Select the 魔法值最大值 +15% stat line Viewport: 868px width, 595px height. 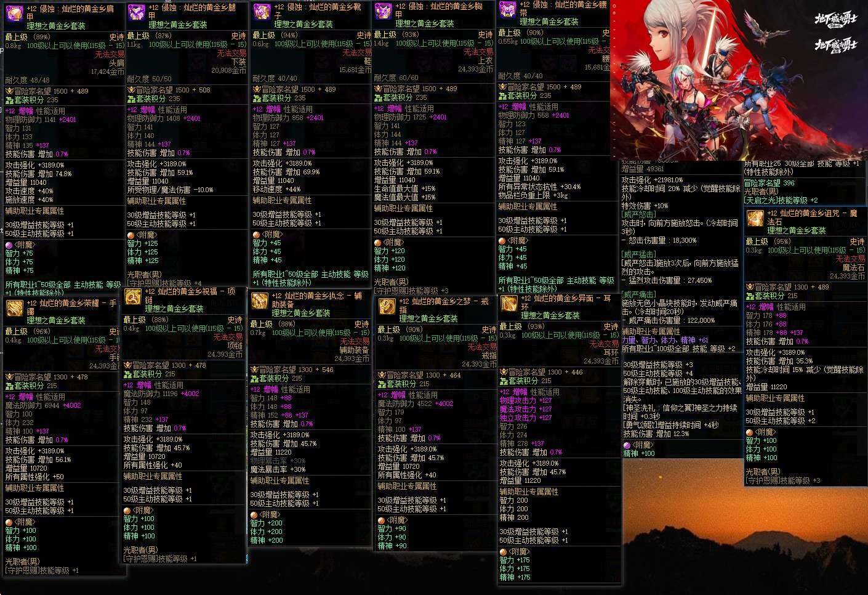pos(405,198)
